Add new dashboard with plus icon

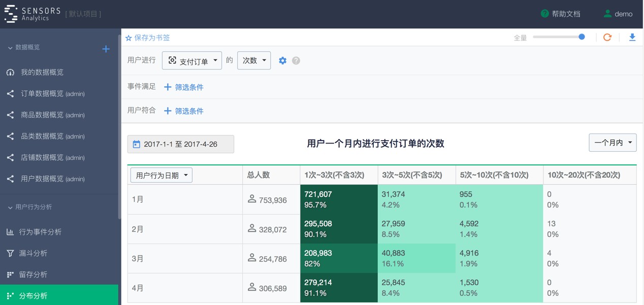pyautogui.click(x=106, y=49)
